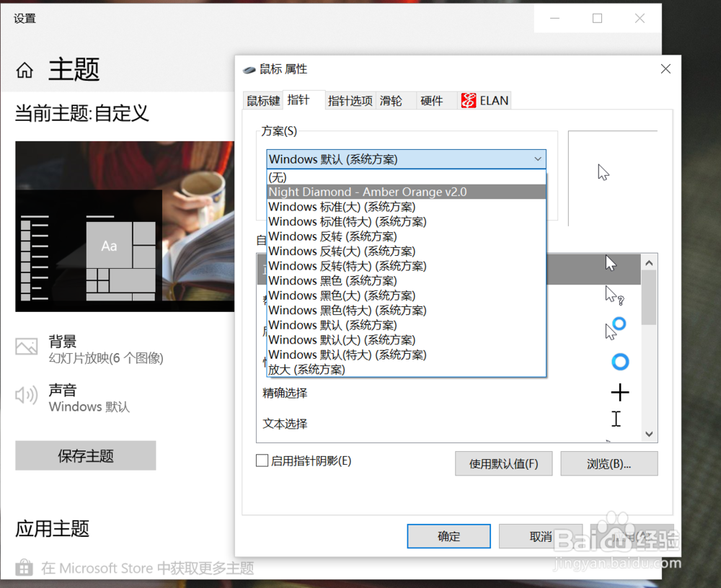Click the 声音 speaker icon
This screenshot has width=721, height=588.
26,395
